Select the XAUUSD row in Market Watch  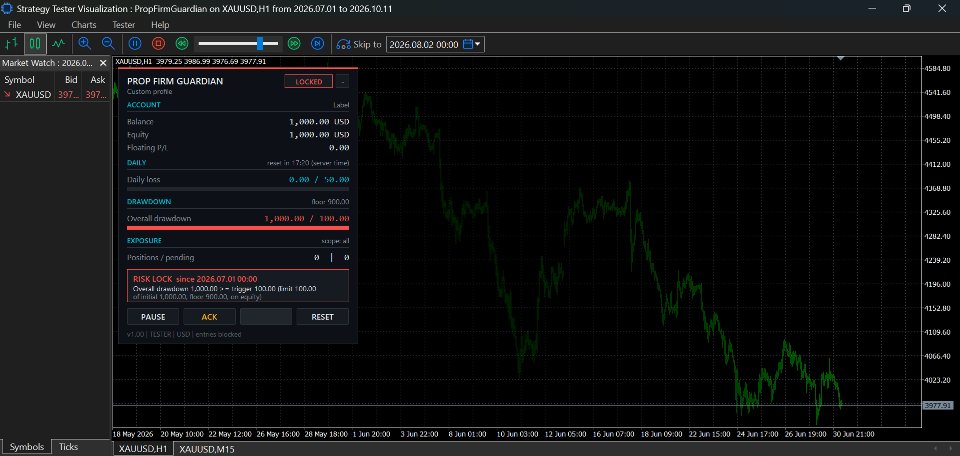pyautogui.click(x=55, y=95)
